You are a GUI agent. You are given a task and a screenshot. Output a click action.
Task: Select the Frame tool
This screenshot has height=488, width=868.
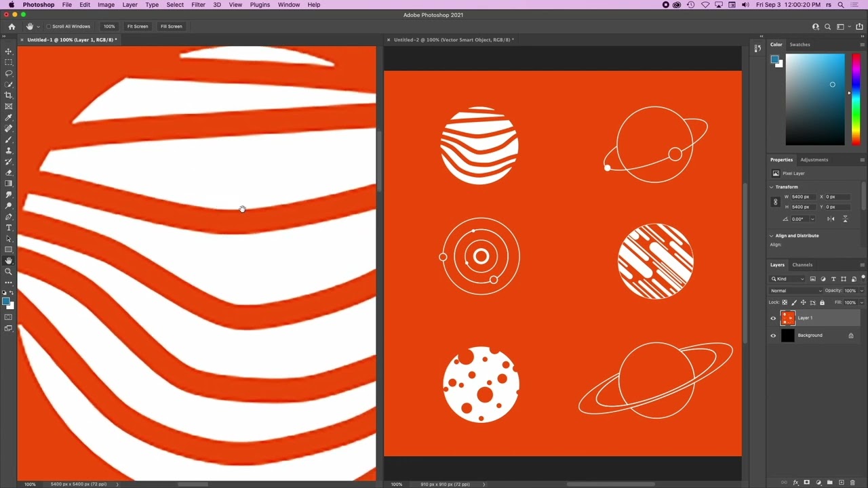pyautogui.click(x=9, y=106)
